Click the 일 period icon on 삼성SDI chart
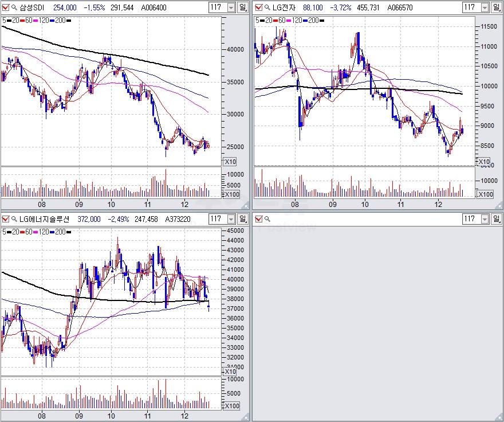Screen dimensions: 504x422 click(243, 7)
